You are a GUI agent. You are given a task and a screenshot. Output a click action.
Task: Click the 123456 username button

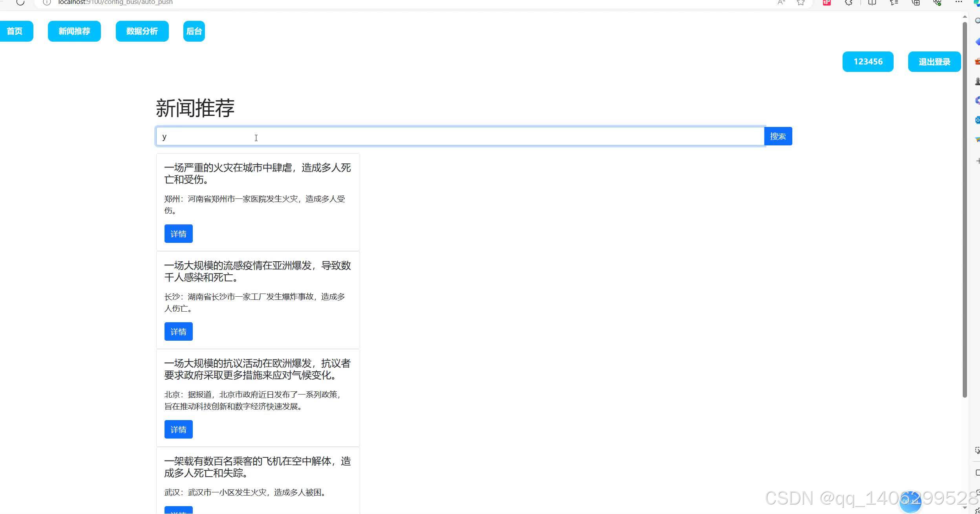pyautogui.click(x=868, y=62)
